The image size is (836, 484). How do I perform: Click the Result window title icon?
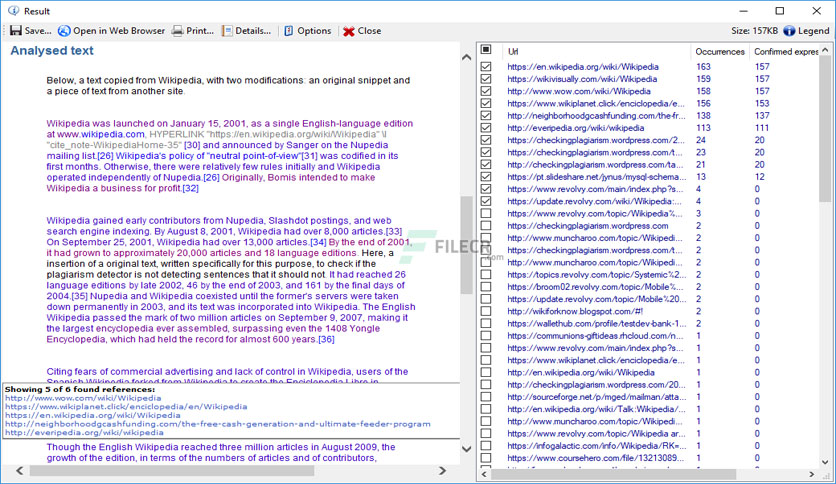pos(14,11)
